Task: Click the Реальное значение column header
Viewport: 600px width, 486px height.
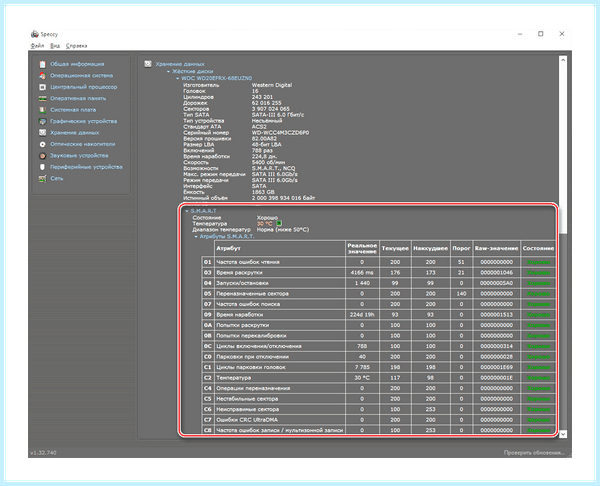Action: pos(362,248)
